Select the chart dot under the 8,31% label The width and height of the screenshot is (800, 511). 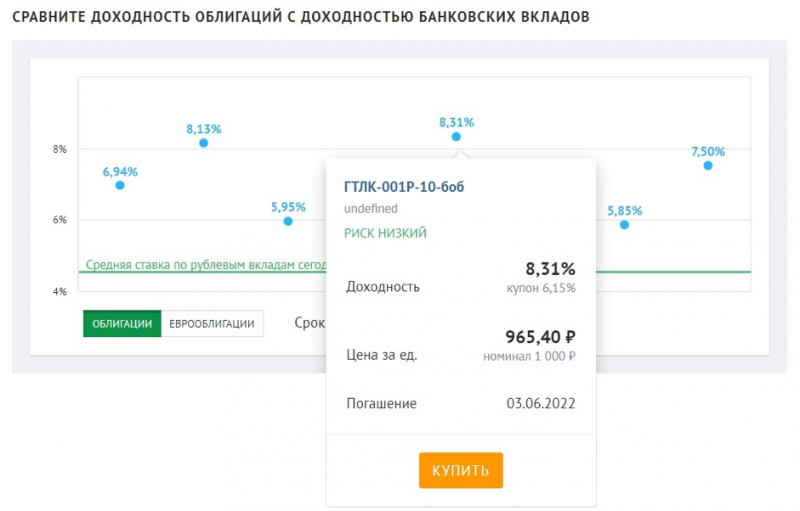tap(456, 136)
